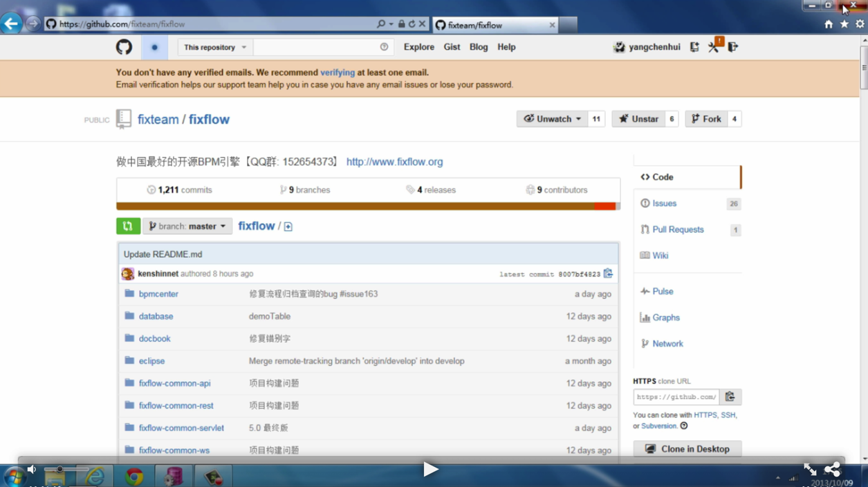The height and width of the screenshot is (487, 868).
Task: Click the video play button
Action: click(430, 470)
